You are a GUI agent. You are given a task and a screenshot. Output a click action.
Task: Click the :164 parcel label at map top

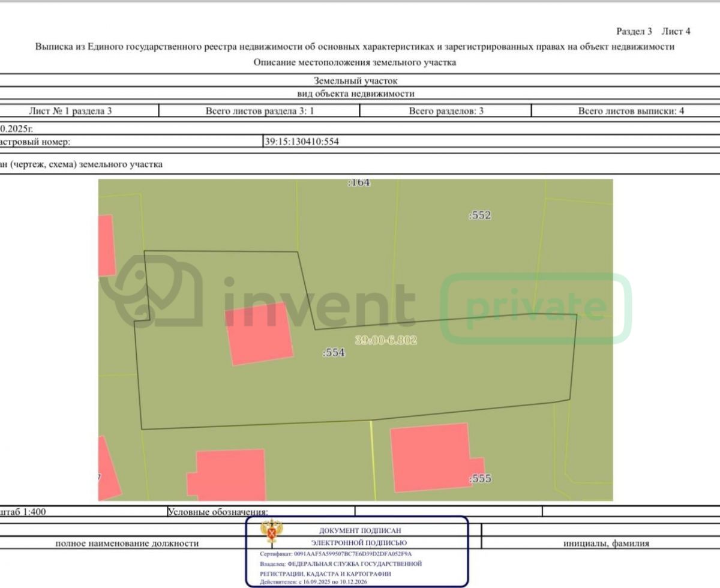(358, 183)
